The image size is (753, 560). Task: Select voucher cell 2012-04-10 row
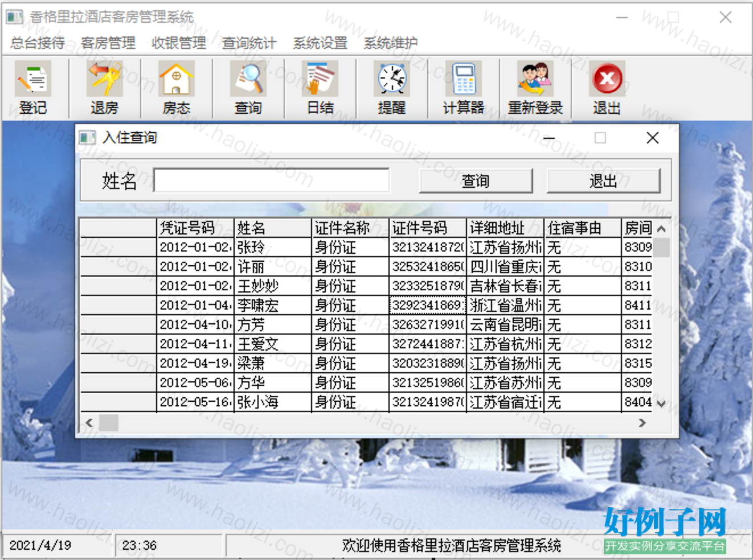pyautogui.click(x=195, y=325)
